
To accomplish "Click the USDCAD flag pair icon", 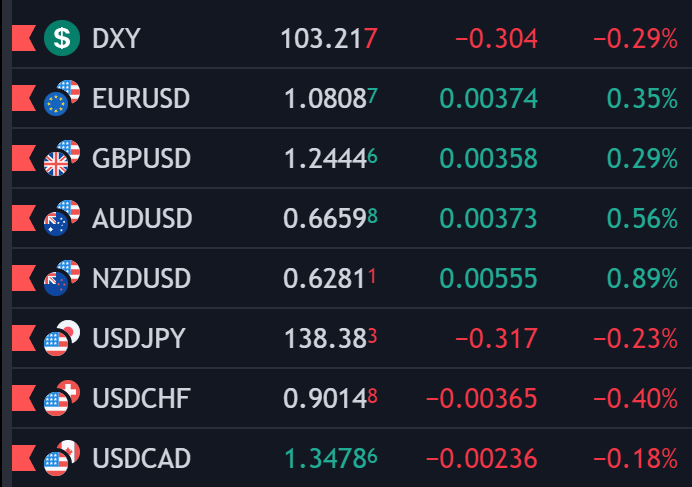I will coord(61,459).
